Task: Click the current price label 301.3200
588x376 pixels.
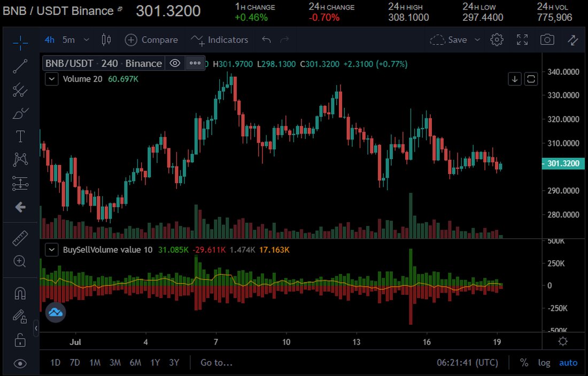Action: [563, 163]
